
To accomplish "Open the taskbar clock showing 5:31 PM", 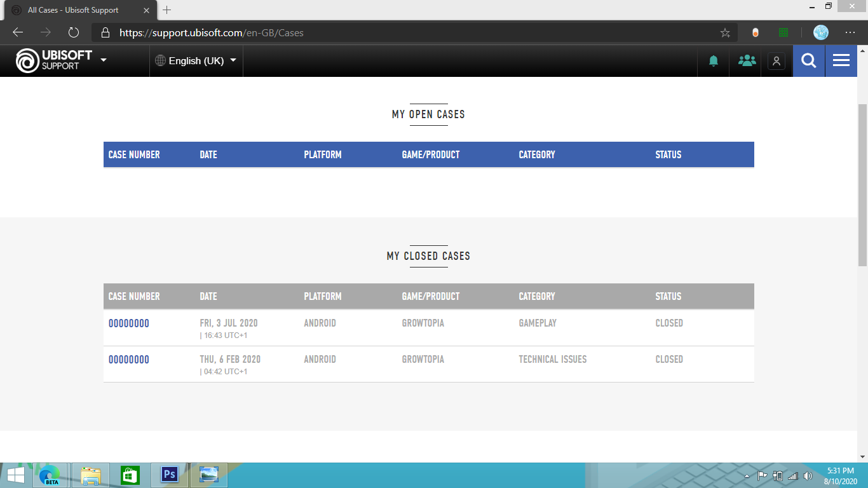I will [x=842, y=476].
